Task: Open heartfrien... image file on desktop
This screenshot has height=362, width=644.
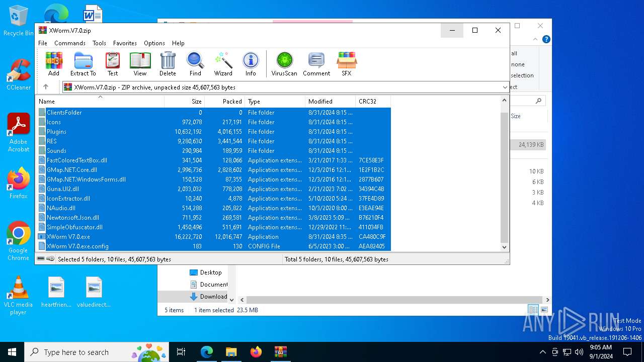Action: pyautogui.click(x=56, y=292)
